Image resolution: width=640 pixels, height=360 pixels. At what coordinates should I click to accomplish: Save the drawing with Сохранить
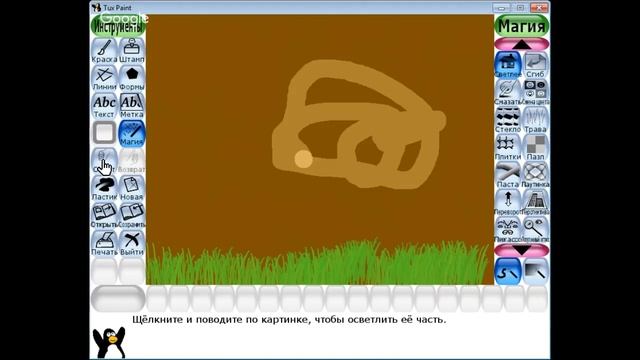tap(132, 216)
